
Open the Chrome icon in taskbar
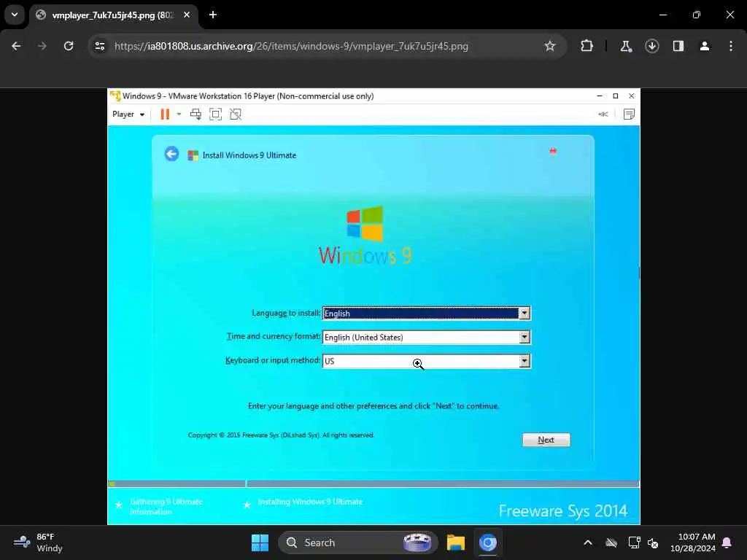pos(488,542)
